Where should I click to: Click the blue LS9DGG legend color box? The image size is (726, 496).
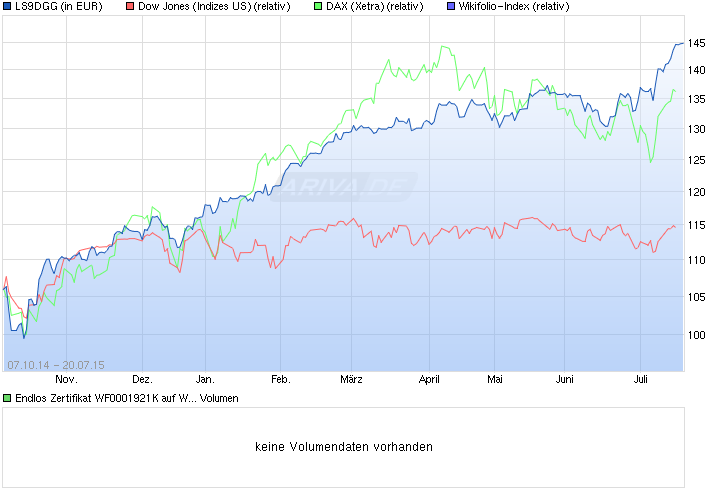pyautogui.click(x=8, y=7)
